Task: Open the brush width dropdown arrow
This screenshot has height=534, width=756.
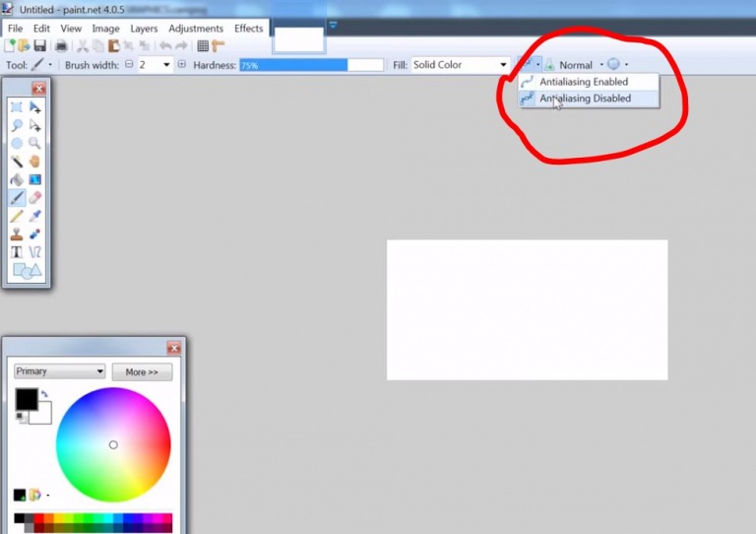Action: [166, 65]
